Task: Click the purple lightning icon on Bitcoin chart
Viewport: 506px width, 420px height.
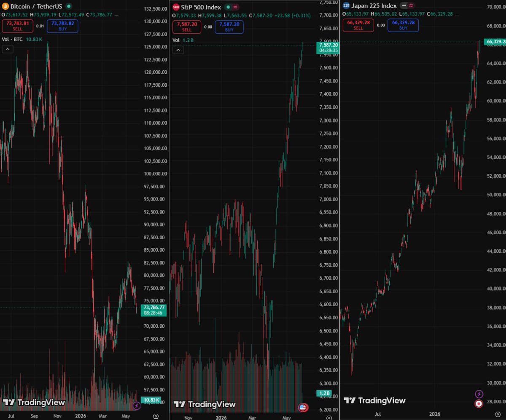Action: coord(137,406)
